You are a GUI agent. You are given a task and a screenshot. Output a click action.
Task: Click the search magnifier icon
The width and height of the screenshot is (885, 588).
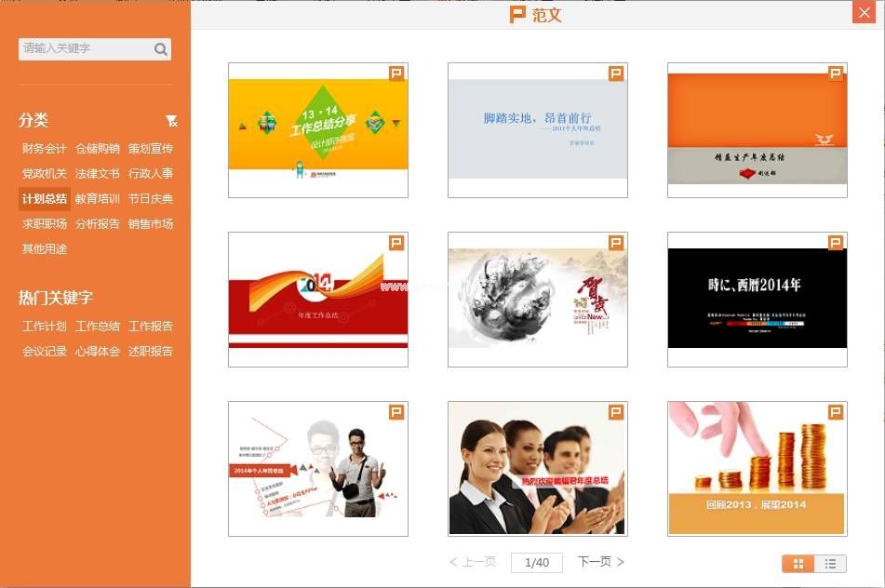[x=161, y=49]
